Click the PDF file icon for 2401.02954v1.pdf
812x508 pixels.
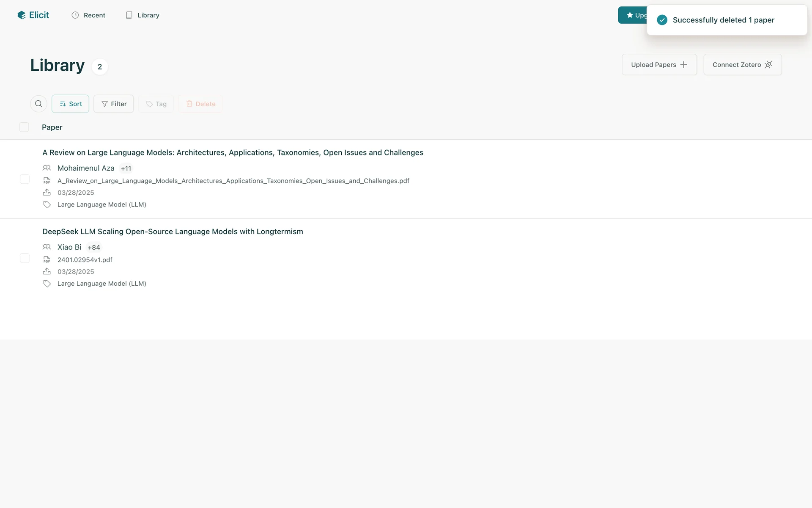(x=47, y=260)
